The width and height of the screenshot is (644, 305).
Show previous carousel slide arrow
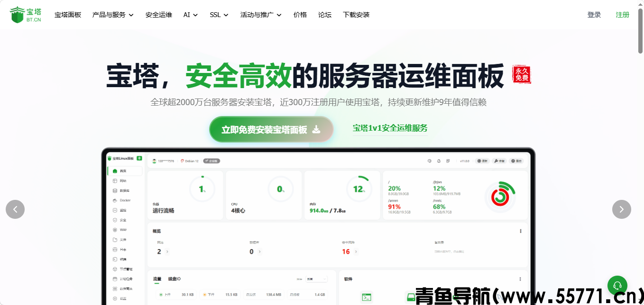tap(15, 209)
